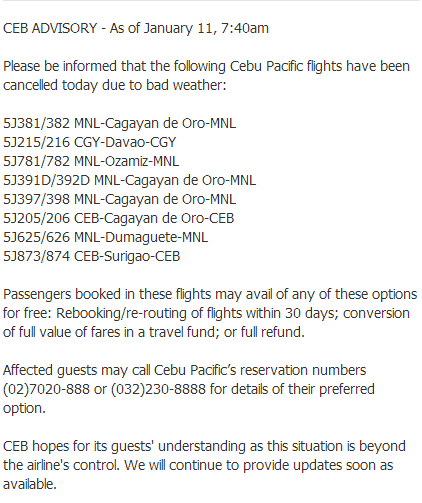This screenshot has width=422, height=503.
Task: Click the (032)230-8888 phone number
Action: 158,389
